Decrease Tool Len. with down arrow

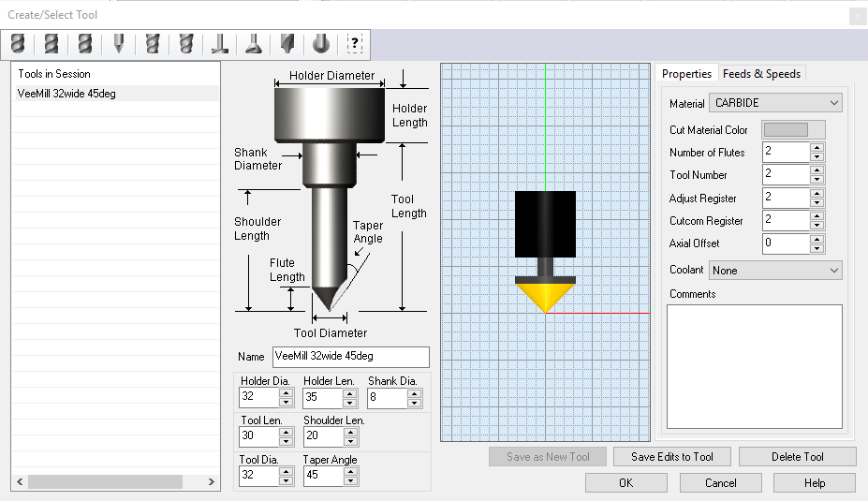click(x=286, y=441)
